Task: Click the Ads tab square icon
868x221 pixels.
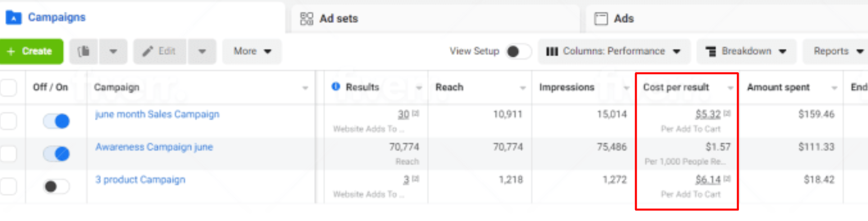Action: point(601,19)
